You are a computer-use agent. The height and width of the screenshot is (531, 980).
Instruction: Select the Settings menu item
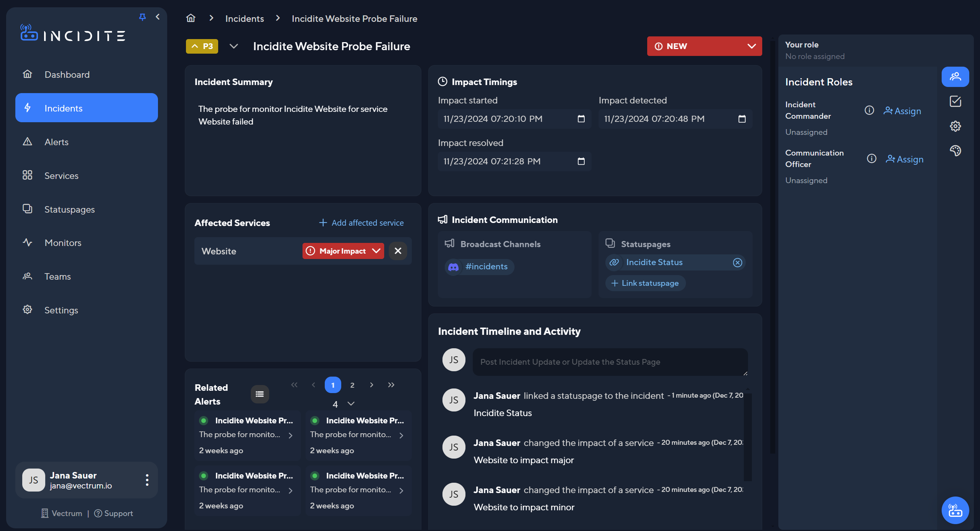(61, 310)
